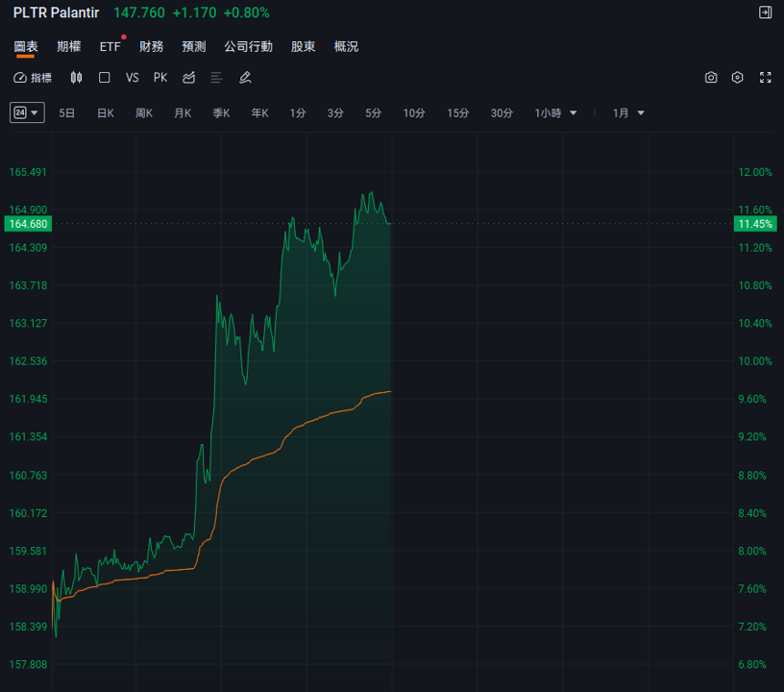
Task: Select the 季K timeframe
Action: 221,113
